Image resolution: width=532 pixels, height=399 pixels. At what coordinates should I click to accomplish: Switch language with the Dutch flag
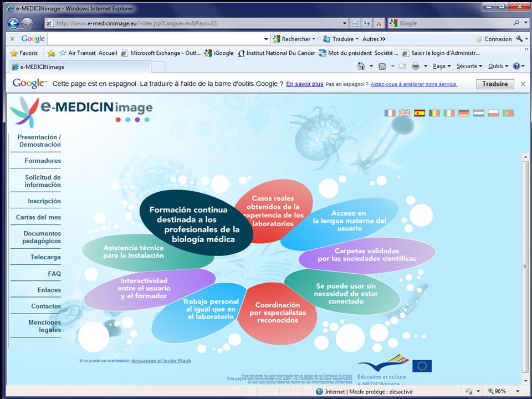click(479, 113)
